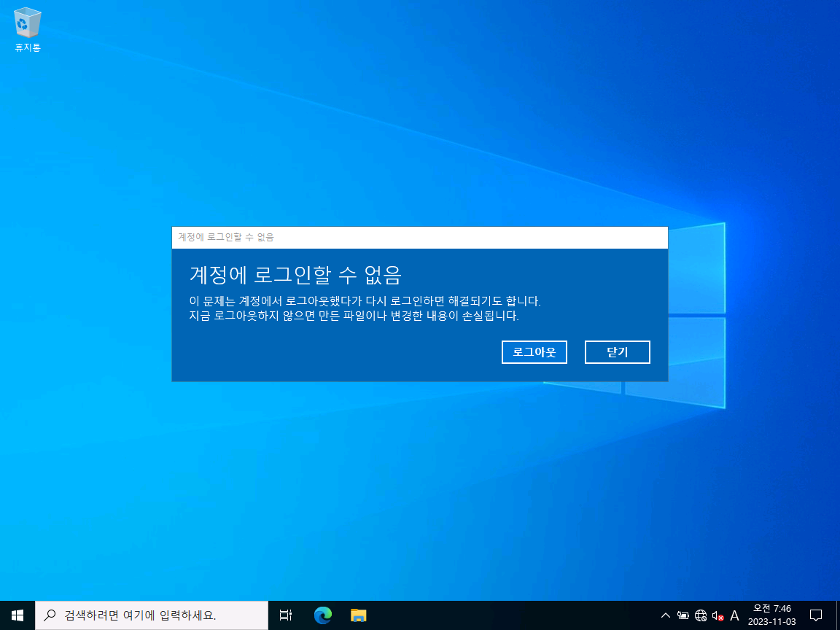Open the clock showing 오전 7:46
This screenshot has width=840, height=630.
pos(772,615)
